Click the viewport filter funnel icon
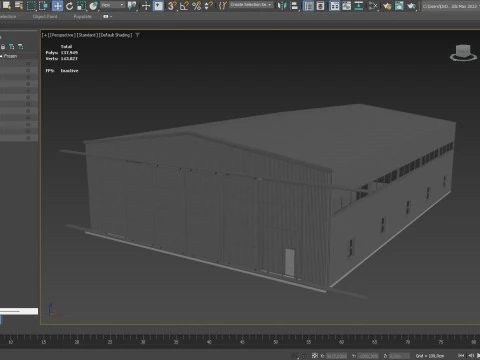This screenshot has width=480, height=360. point(137,35)
